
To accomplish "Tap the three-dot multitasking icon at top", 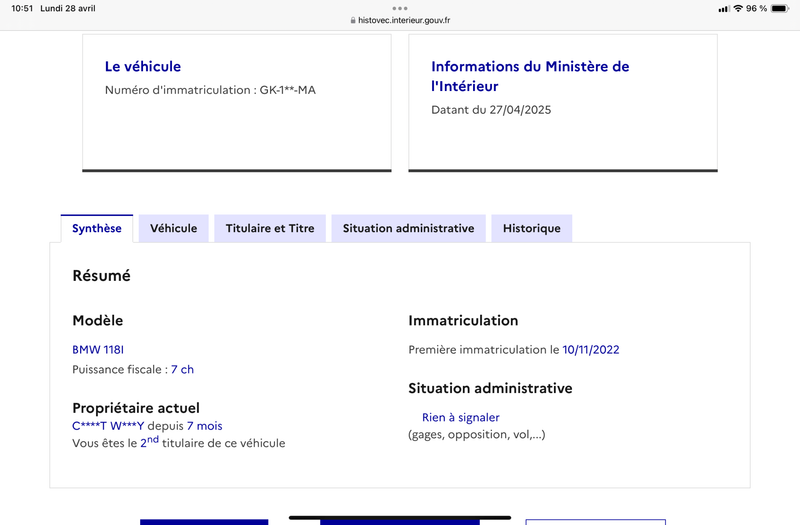I will (400, 8).
